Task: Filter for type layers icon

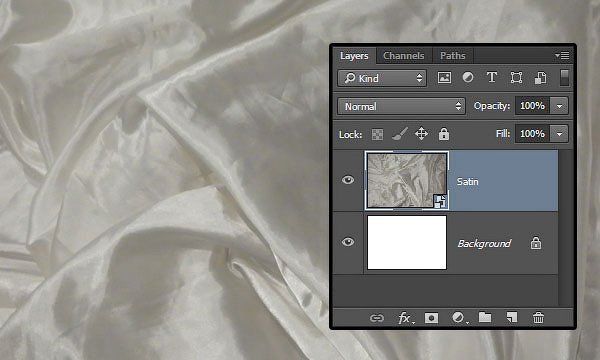Action: pos(492,78)
